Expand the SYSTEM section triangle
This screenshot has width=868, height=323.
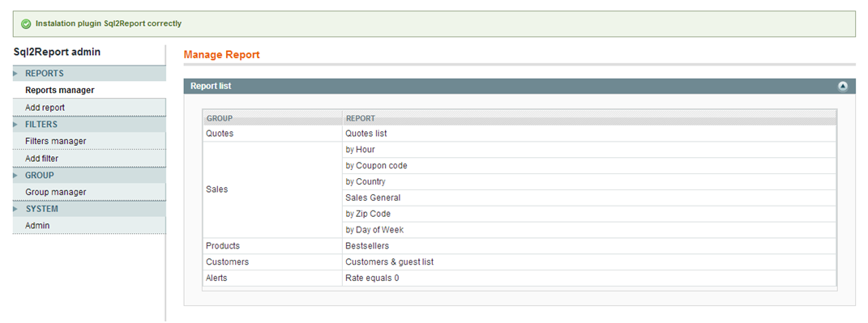coord(15,210)
